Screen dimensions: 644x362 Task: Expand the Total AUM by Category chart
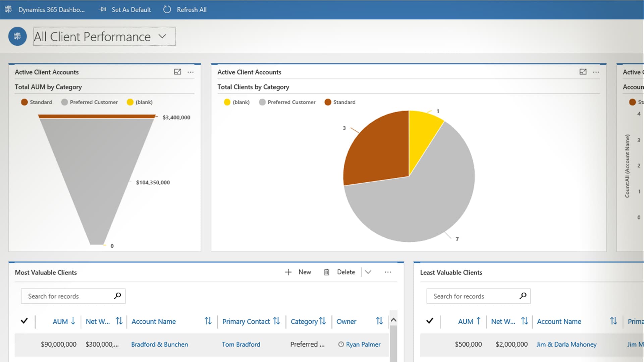coord(177,72)
